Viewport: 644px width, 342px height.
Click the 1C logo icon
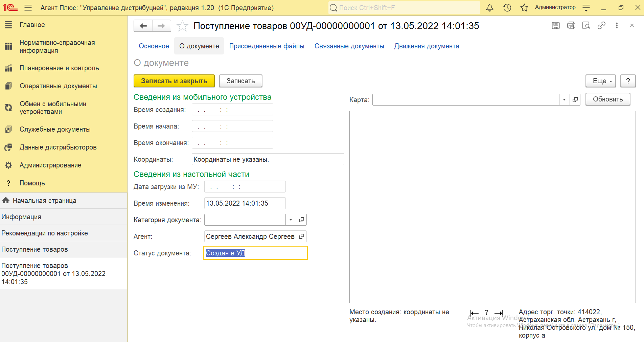[10, 7]
